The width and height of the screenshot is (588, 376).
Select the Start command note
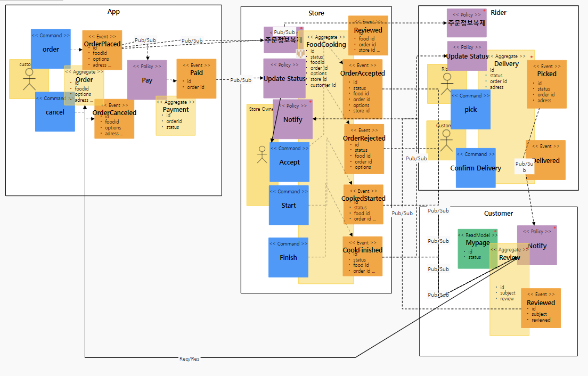click(289, 205)
